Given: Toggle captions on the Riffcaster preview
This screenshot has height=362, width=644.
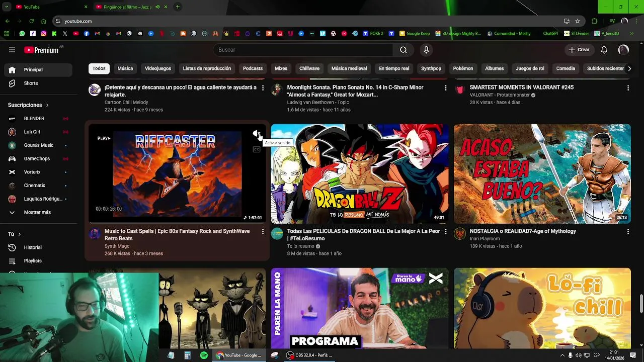Looking at the screenshot, I should [257, 149].
